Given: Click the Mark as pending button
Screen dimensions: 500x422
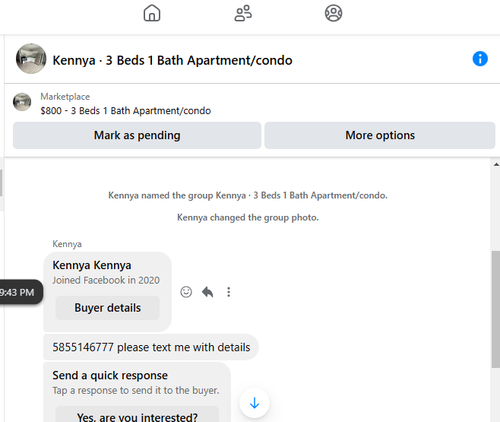Looking at the screenshot, I should click(137, 135).
